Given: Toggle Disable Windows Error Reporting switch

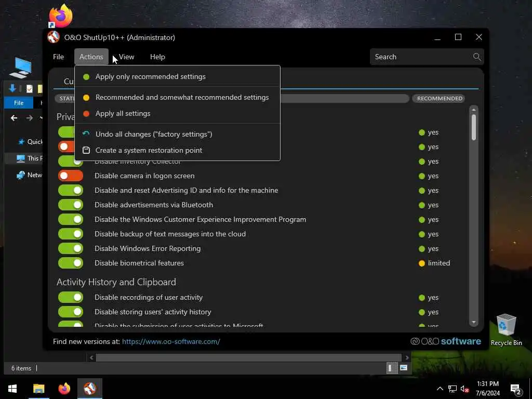Looking at the screenshot, I should [71, 249].
